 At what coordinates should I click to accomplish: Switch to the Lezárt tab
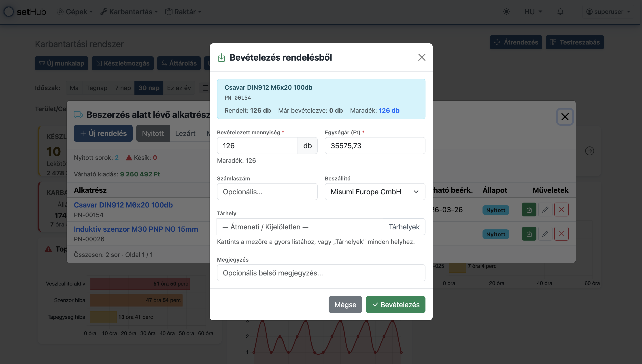[185, 133]
